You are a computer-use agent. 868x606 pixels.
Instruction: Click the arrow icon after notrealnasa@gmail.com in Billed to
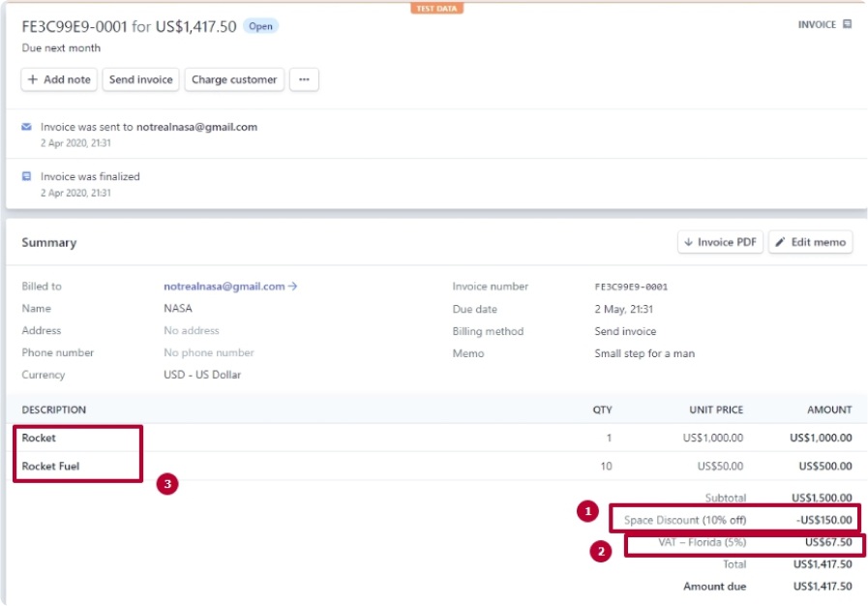pos(292,286)
